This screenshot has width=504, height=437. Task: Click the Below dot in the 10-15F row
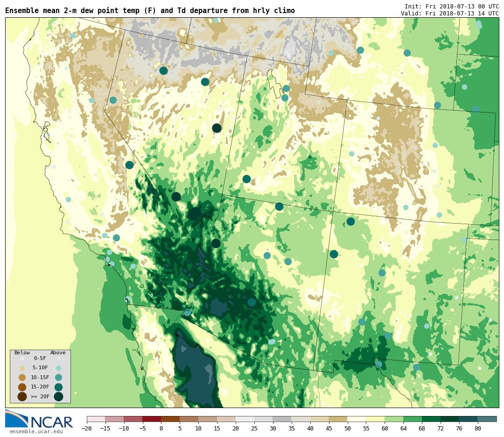(x=22, y=378)
